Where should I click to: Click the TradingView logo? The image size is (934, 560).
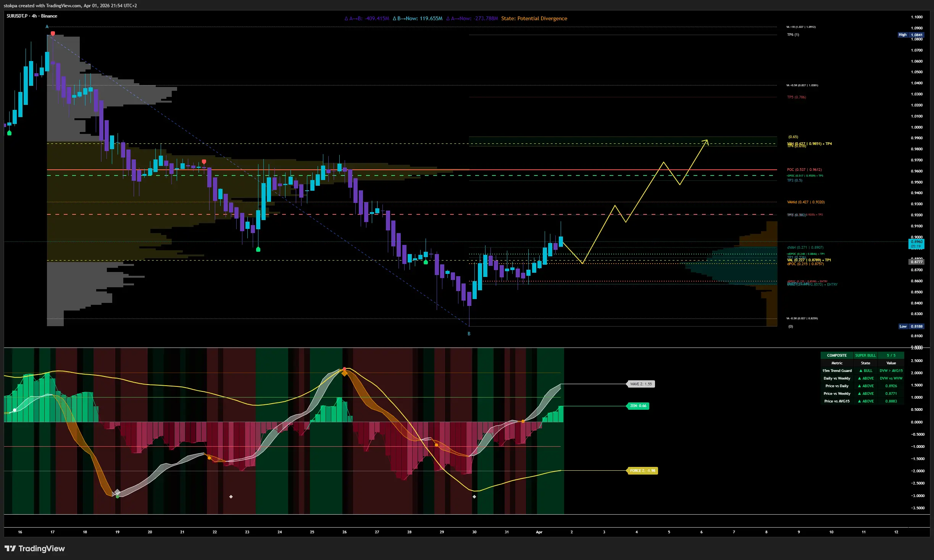click(34, 549)
